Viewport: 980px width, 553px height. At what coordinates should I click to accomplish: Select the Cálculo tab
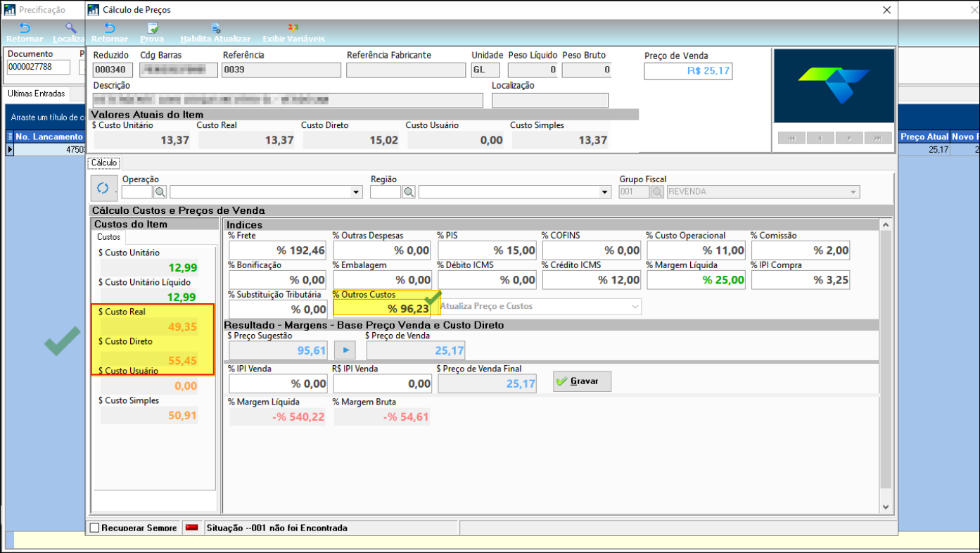pyautogui.click(x=104, y=163)
